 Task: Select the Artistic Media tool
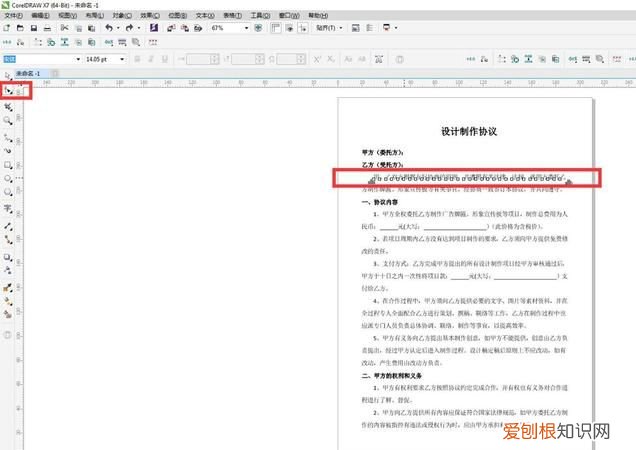point(8,151)
